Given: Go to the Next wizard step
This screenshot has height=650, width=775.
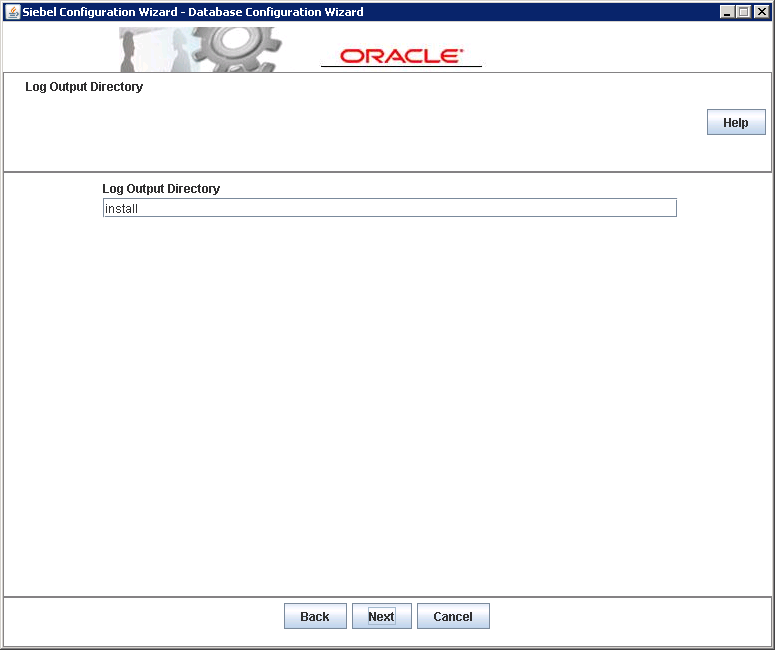Looking at the screenshot, I should click(x=382, y=616).
